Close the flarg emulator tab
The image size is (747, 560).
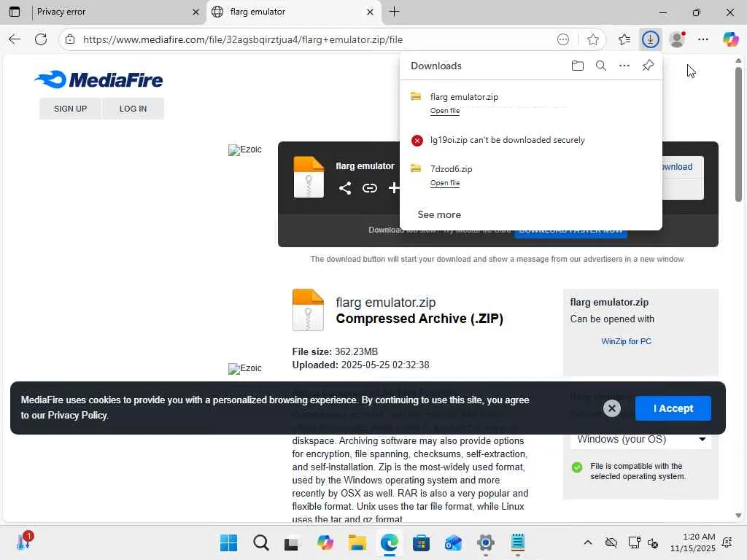[370, 12]
